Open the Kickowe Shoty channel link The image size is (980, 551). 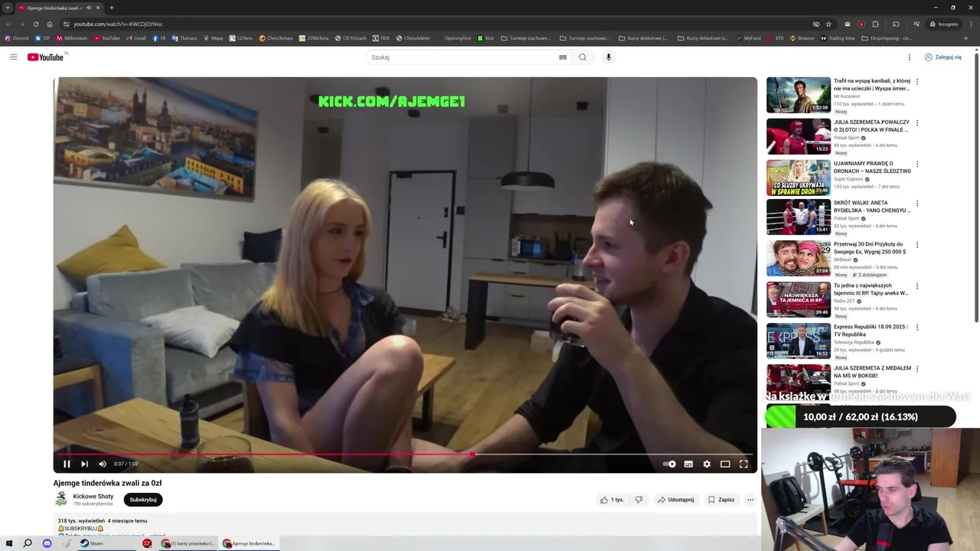[93, 497]
